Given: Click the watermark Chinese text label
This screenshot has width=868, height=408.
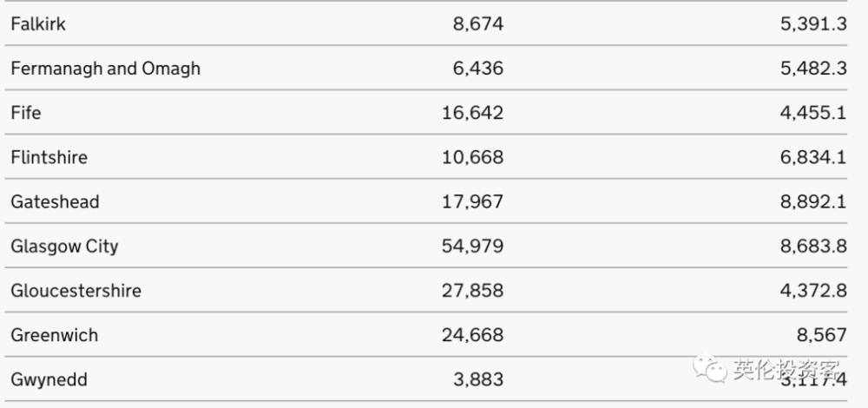Looking at the screenshot, I should [x=786, y=369].
